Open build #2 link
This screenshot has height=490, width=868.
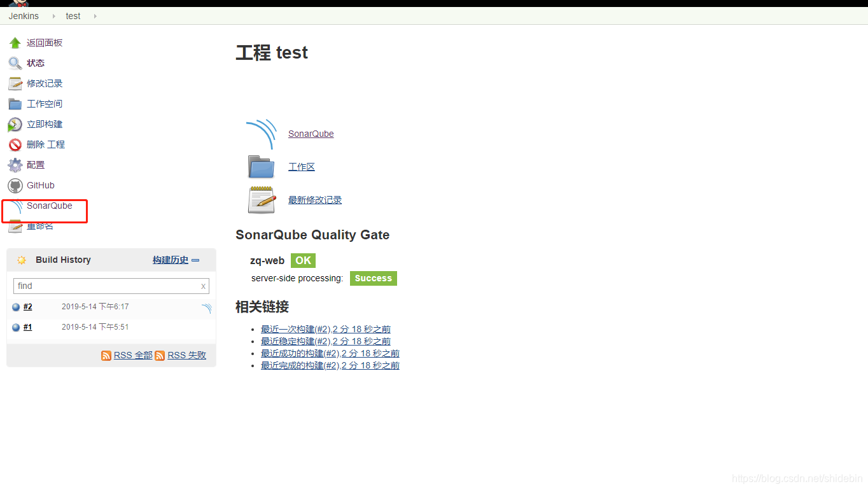click(x=27, y=307)
